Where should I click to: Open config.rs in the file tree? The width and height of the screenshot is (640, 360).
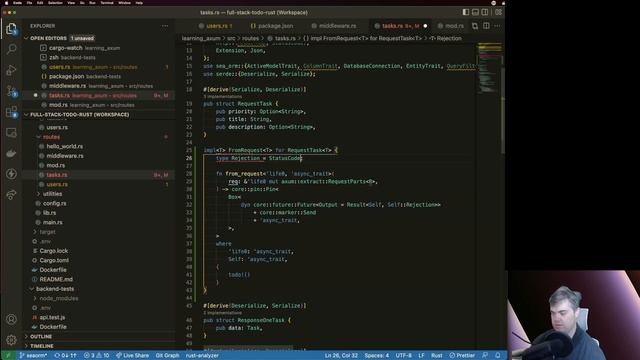(55, 203)
